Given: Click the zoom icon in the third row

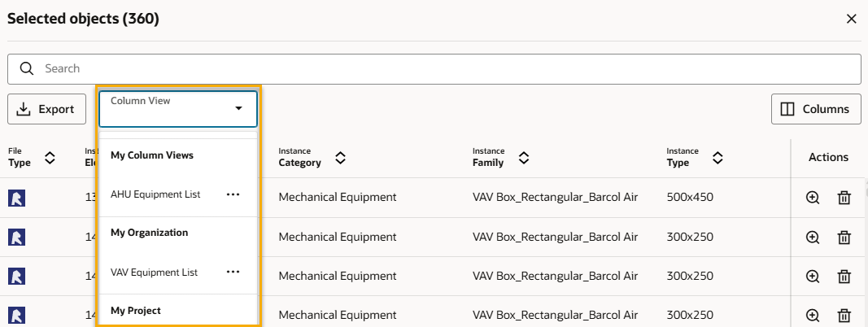Looking at the screenshot, I should click(812, 276).
